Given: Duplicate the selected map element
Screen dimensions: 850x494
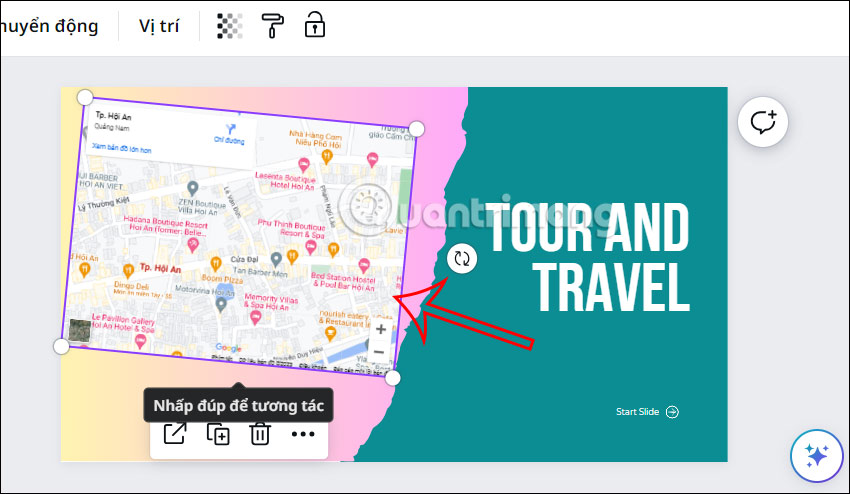Looking at the screenshot, I should 218,434.
